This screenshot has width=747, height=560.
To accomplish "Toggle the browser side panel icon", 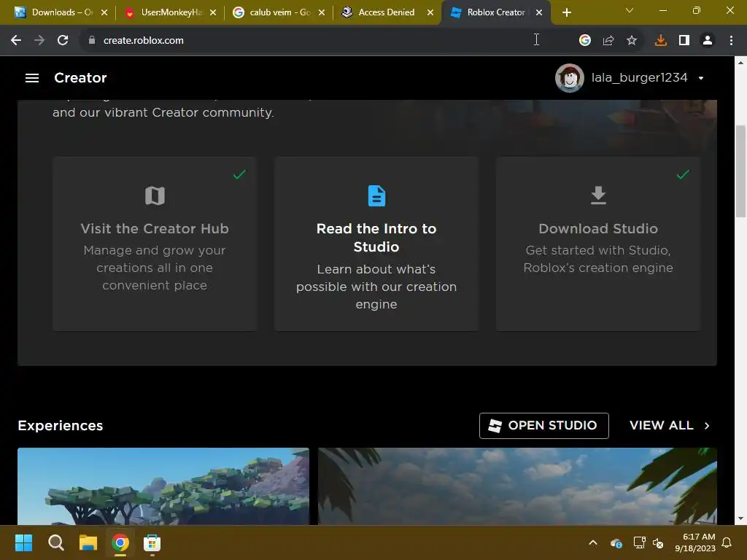I will 684,41.
